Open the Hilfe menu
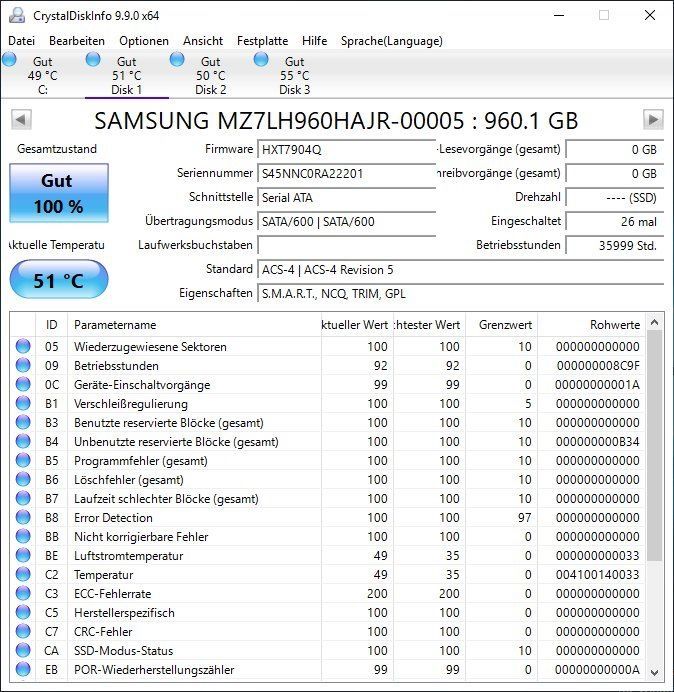Viewport: 674px width, 692px height. point(314,41)
